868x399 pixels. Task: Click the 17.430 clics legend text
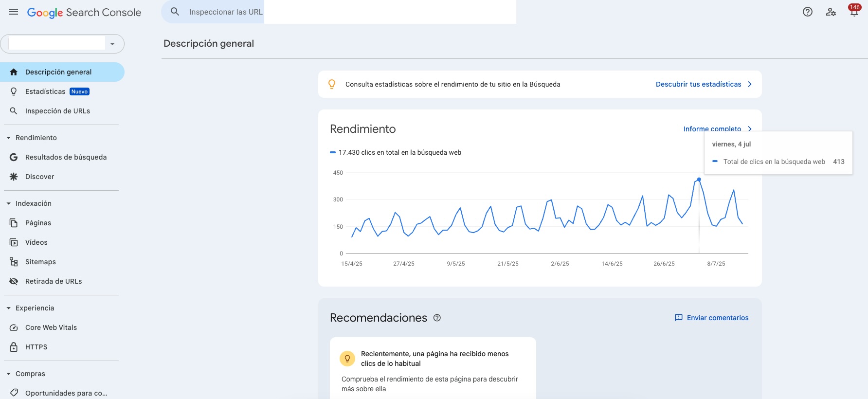point(400,152)
